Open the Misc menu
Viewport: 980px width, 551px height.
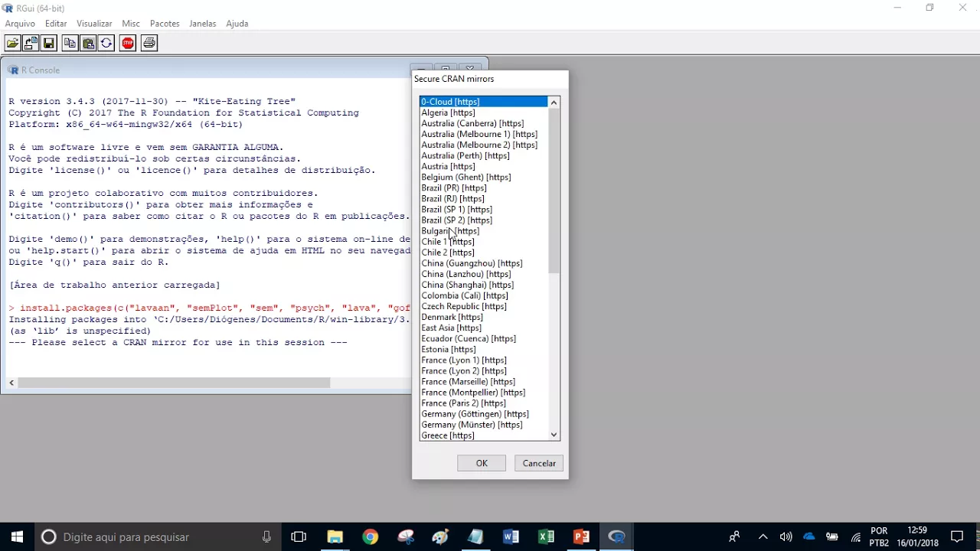(131, 24)
